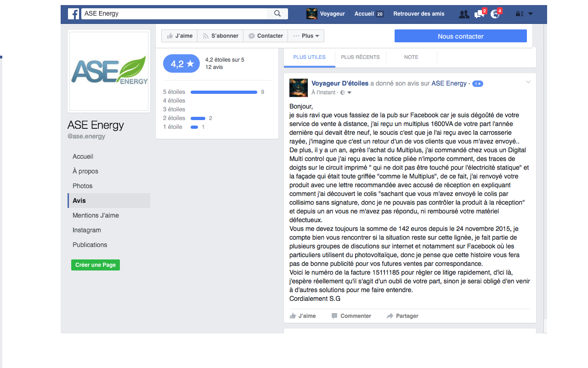Open Photos in the left sidebar
The width and height of the screenshot is (588, 368).
point(83,186)
